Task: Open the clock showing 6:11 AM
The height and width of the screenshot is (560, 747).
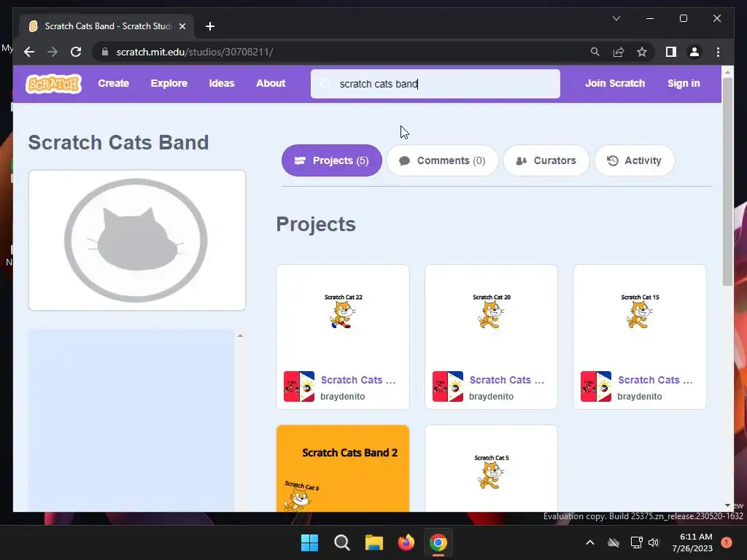Action: [692, 542]
